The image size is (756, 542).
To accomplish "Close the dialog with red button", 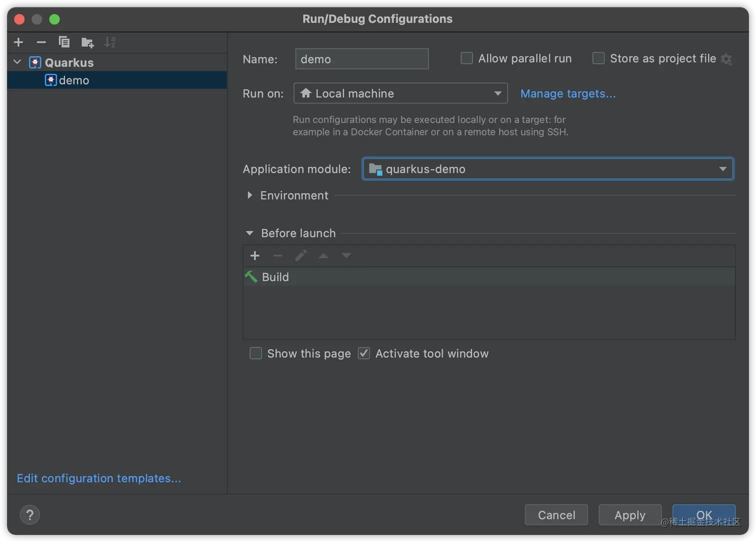I will [19, 19].
